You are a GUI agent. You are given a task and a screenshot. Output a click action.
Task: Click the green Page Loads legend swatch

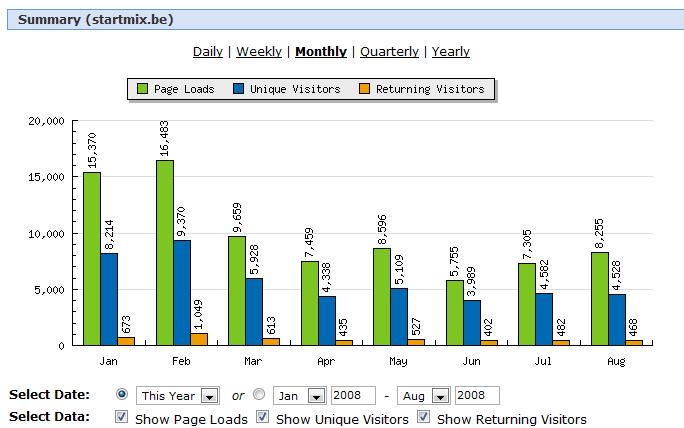142,89
